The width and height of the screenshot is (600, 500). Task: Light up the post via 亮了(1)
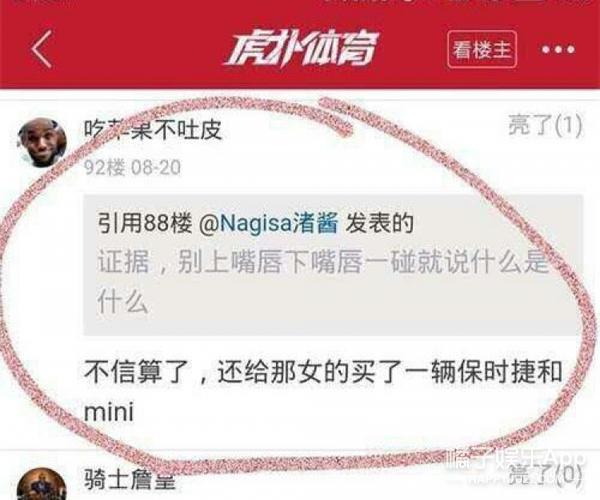pos(545,125)
